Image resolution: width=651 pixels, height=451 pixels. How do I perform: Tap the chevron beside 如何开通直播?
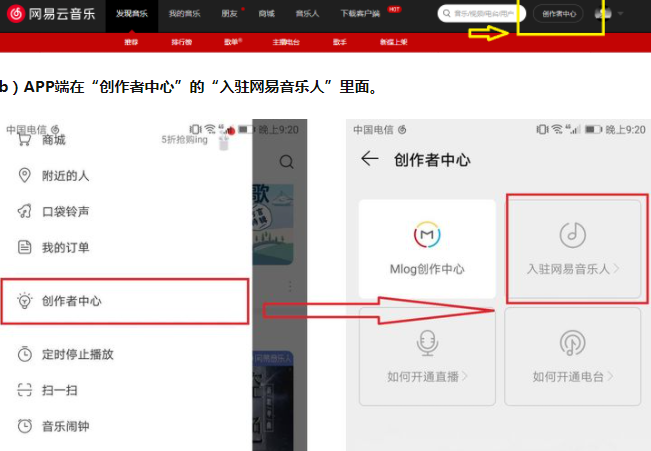pyautogui.click(x=465, y=376)
